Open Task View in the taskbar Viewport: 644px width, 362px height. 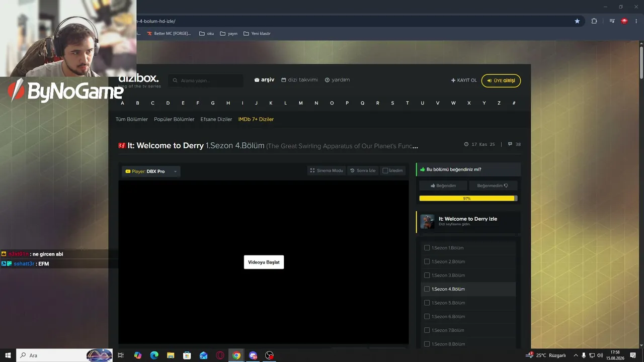121,355
